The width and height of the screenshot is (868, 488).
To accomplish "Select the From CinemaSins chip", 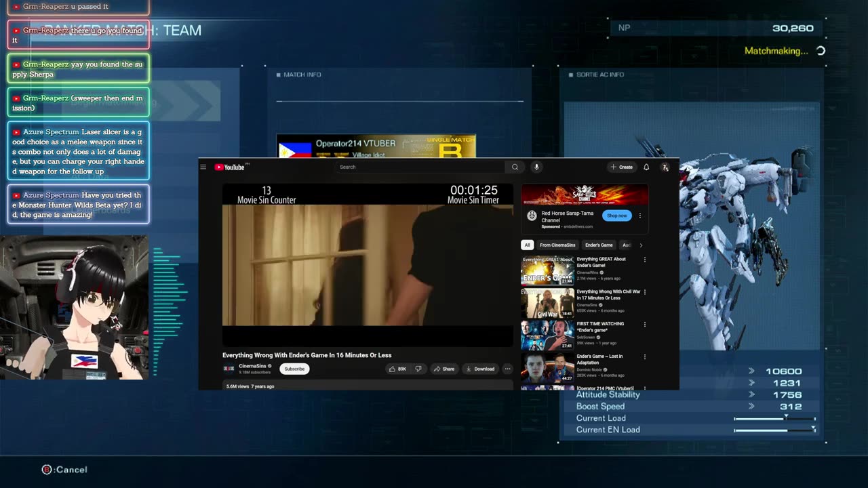I will [x=557, y=245].
